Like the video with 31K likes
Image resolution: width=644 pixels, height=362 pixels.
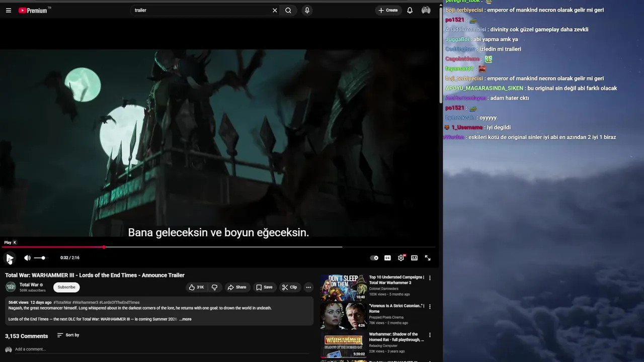click(196, 287)
